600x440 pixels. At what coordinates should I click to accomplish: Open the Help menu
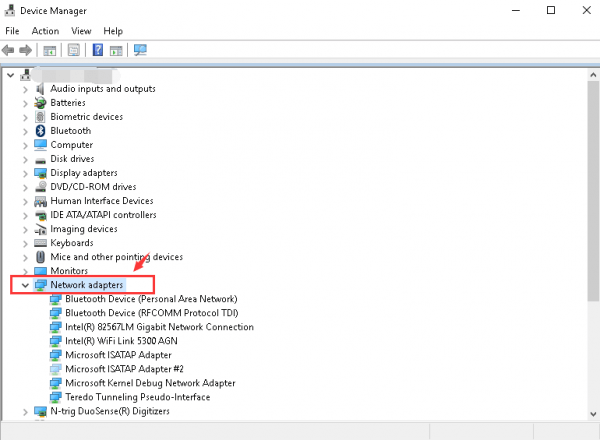tap(113, 31)
